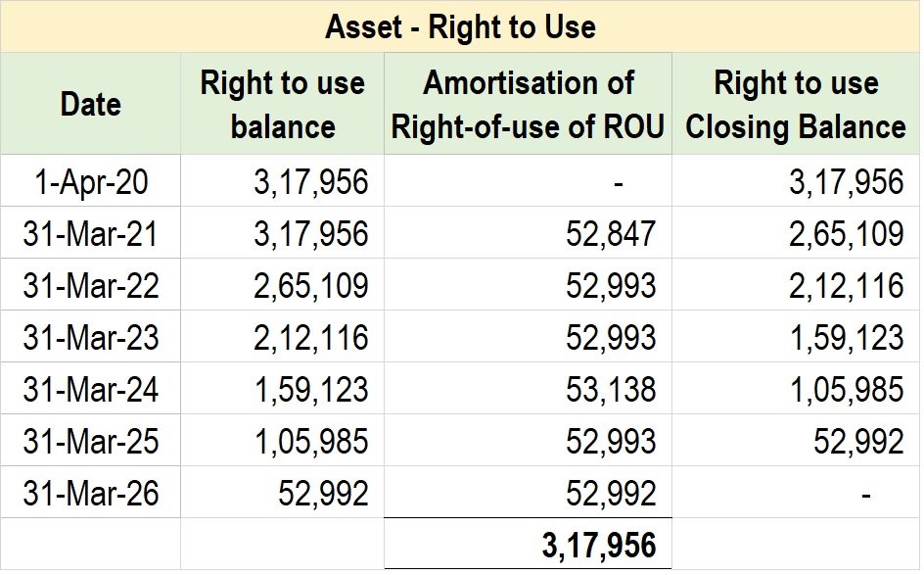Click the 1-Apr-20 date cell
Screen dimensions: 924x575
coord(90,181)
